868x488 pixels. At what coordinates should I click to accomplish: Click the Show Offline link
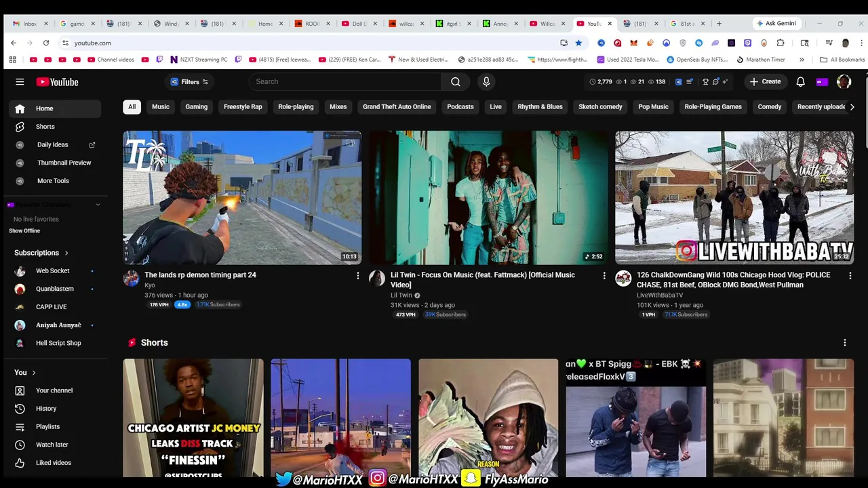(x=24, y=231)
